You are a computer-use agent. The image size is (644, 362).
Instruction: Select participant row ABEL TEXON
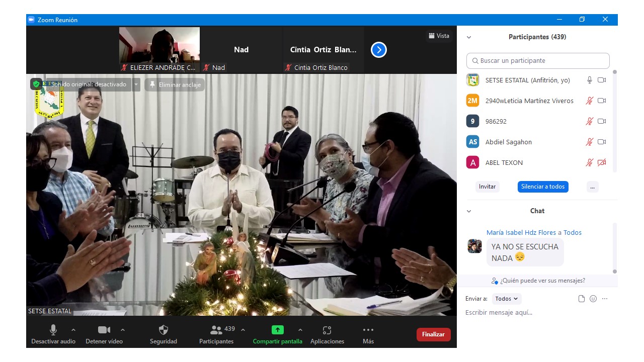[x=536, y=162]
